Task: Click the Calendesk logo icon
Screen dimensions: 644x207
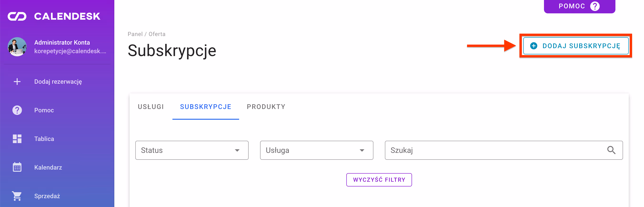Action: click(17, 16)
